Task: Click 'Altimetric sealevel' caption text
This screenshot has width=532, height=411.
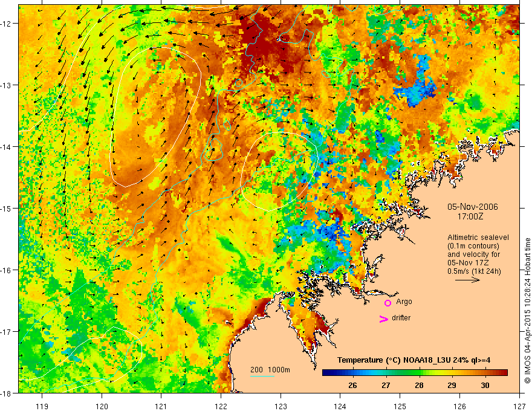Action: pyautogui.click(x=478, y=238)
